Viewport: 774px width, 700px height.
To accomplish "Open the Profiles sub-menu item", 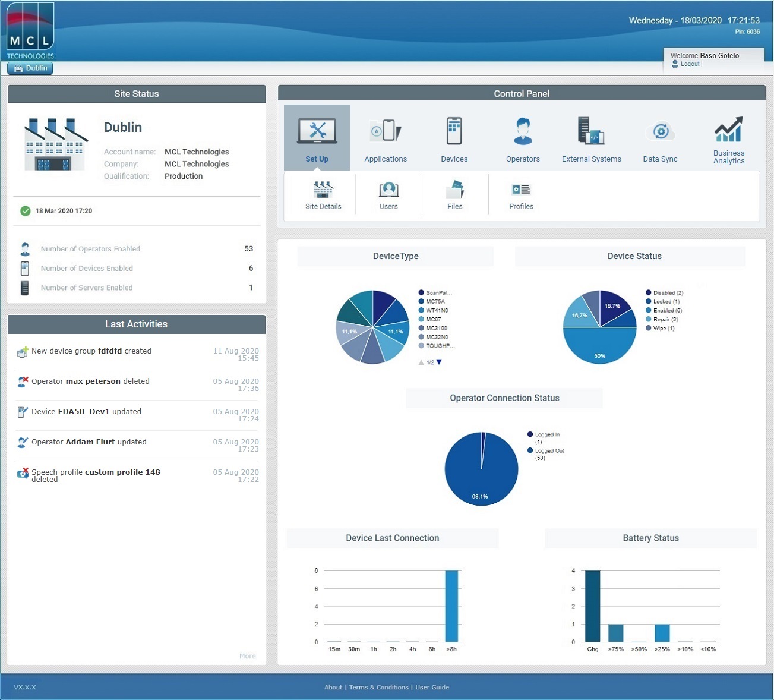I will (x=521, y=196).
